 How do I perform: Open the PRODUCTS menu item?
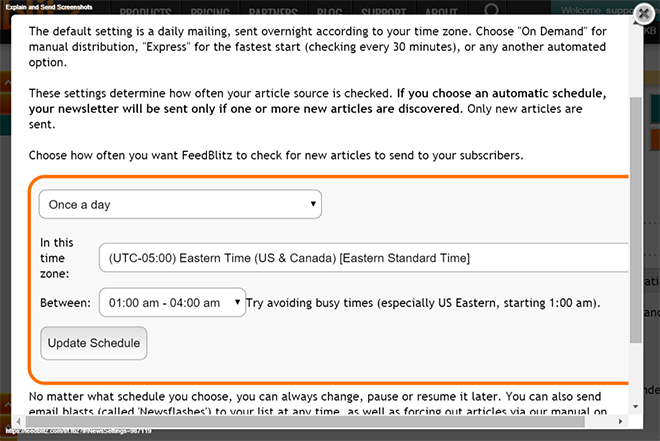pyautogui.click(x=145, y=11)
